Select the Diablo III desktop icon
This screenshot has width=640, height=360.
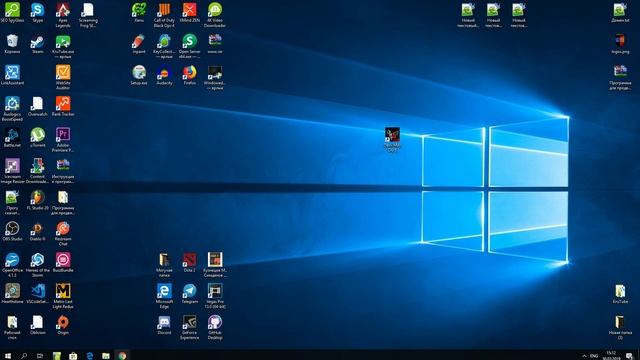pyautogui.click(x=38, y=231)
